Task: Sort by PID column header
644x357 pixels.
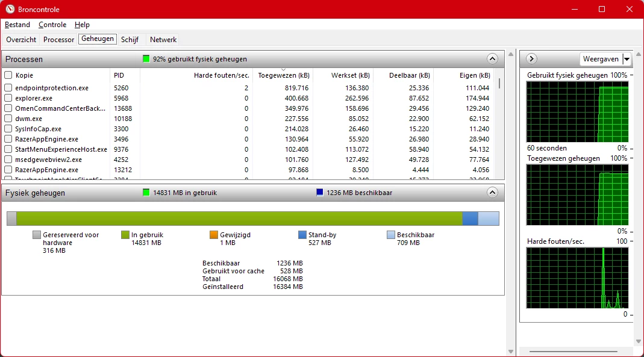Action: click(x=125, y=75)
